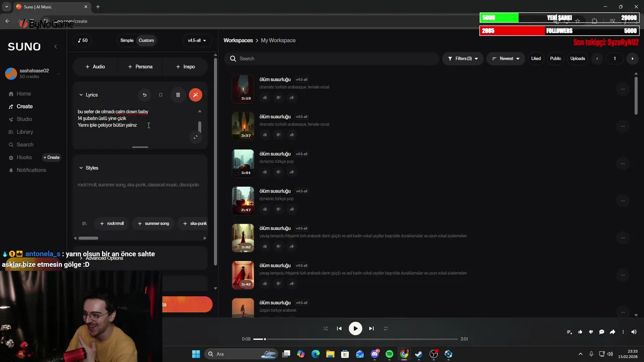Switch creation mode to Simple

pyautogui.click(x=127, y=40)
